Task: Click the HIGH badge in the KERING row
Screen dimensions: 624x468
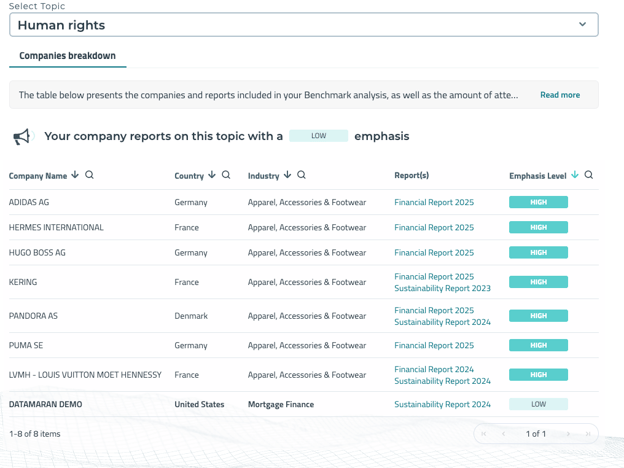Action: [x=538, y=282]
